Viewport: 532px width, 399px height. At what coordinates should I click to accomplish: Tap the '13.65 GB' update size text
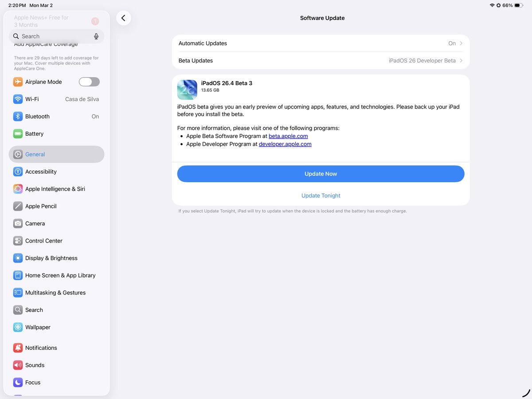tap(210, 90)
